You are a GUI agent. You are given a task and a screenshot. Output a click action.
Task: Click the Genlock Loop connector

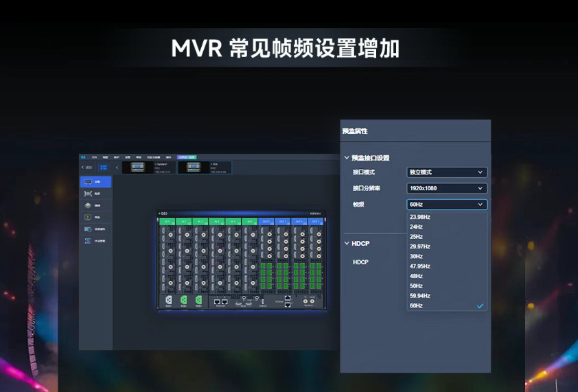coord(312,301)
